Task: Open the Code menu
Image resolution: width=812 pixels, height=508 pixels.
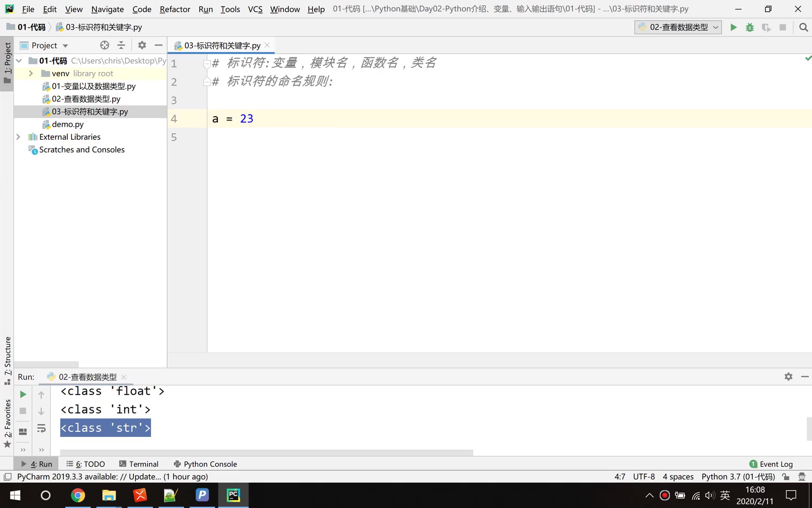Action: coord(142,9)
